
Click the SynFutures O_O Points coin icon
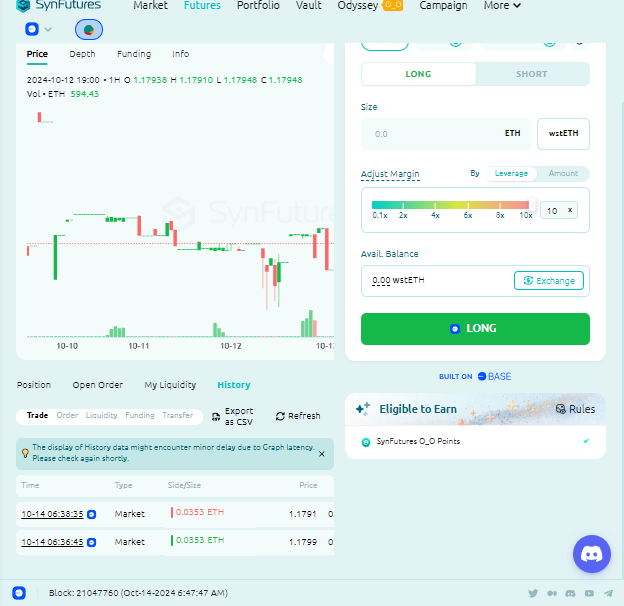click(366, 442)
